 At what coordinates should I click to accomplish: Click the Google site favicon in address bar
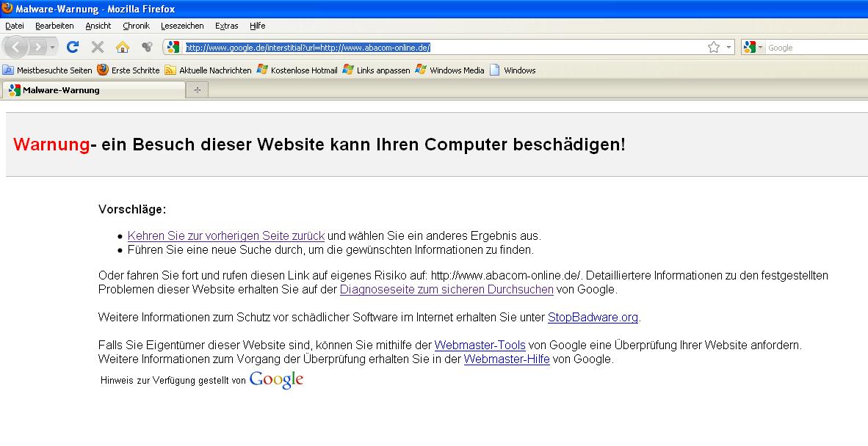point(173,48)
